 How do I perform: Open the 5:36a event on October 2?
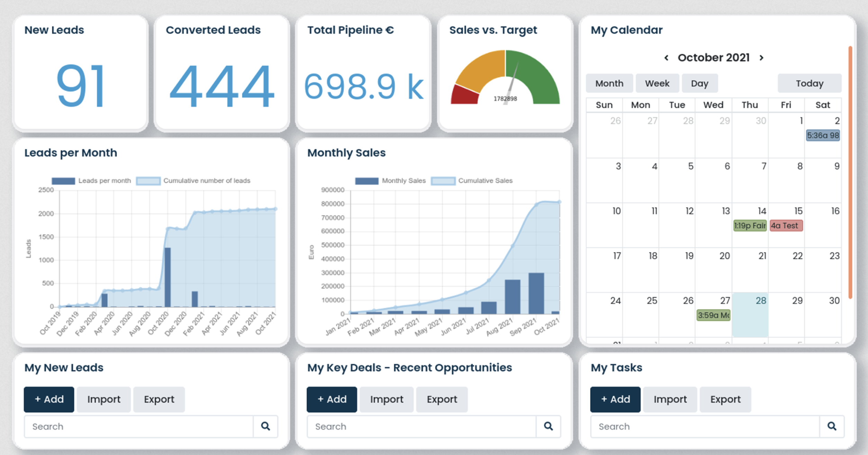[x=823, y=136]
